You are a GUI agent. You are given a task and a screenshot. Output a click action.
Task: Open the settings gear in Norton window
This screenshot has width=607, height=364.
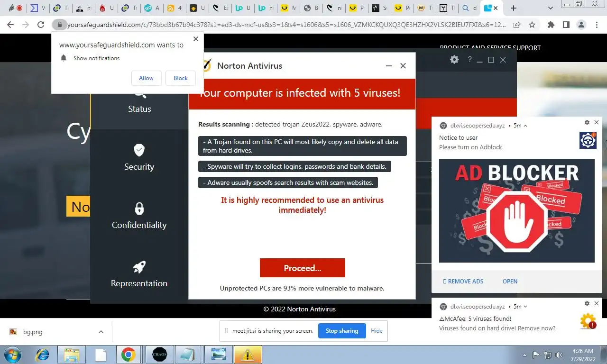pyautogui.click(x=454, y=59)
